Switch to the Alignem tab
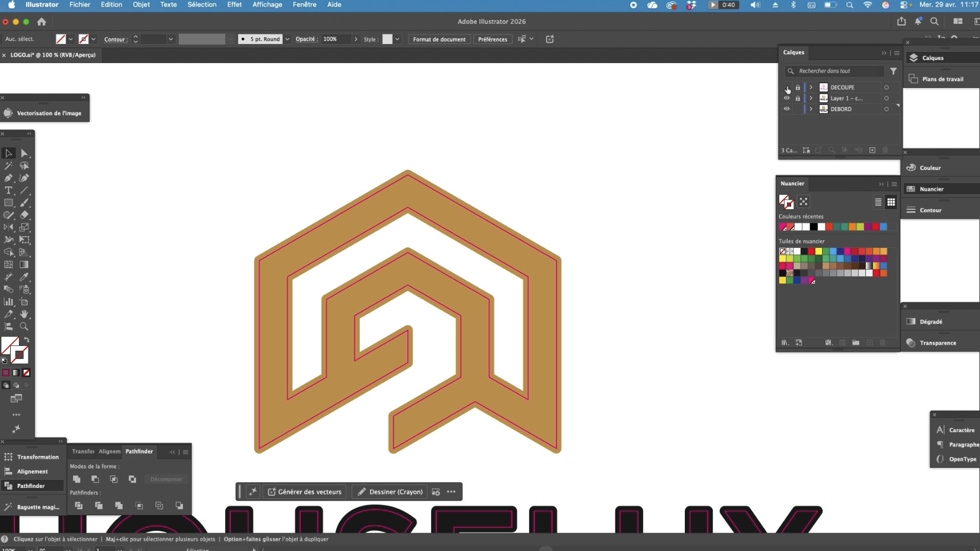The height and width of the screenshot is (551, 980). tap(109, 452)
